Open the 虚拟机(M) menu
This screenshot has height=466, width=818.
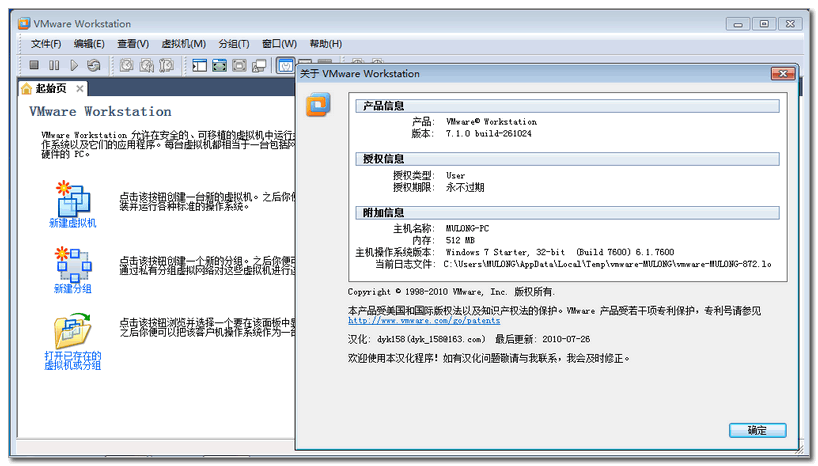coord(184,44)
